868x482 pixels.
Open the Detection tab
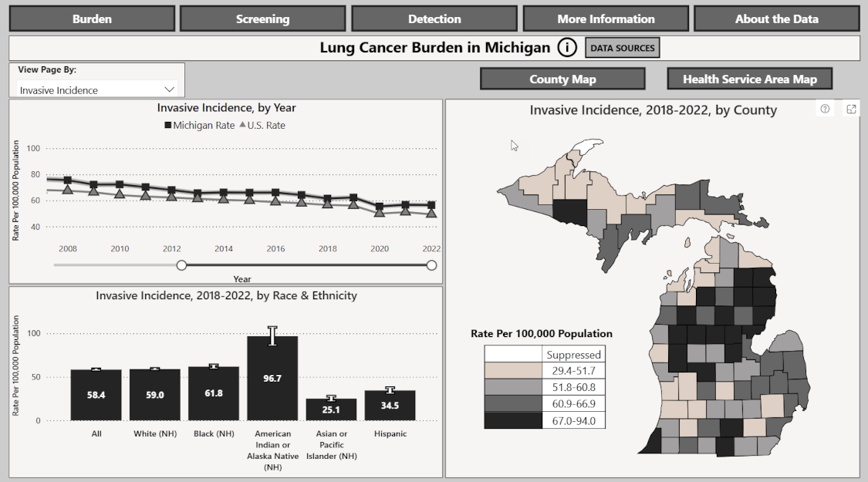click(x=434, y=19)
